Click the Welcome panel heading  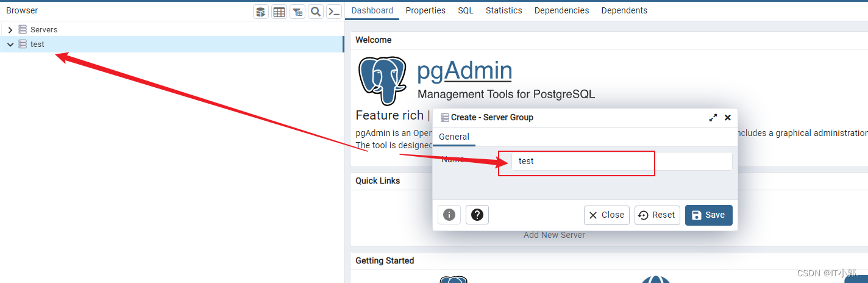(x=374, y=40)
